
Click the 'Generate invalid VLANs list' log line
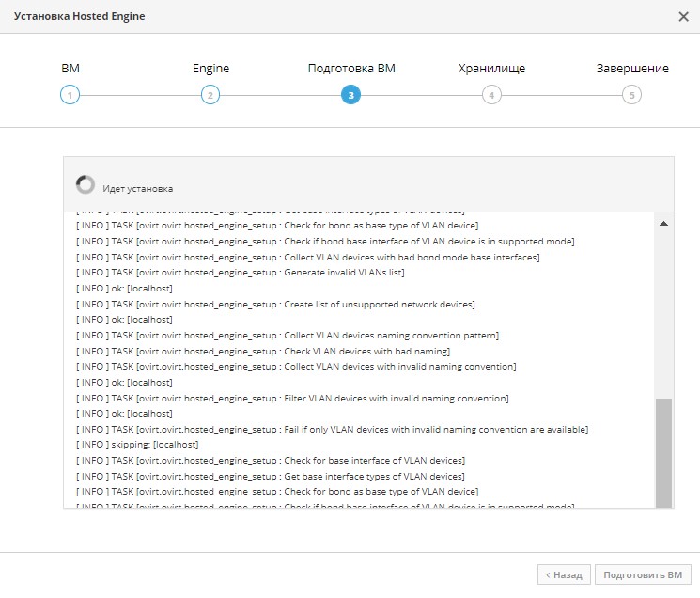pyautogui.click(x=241, y=273)
